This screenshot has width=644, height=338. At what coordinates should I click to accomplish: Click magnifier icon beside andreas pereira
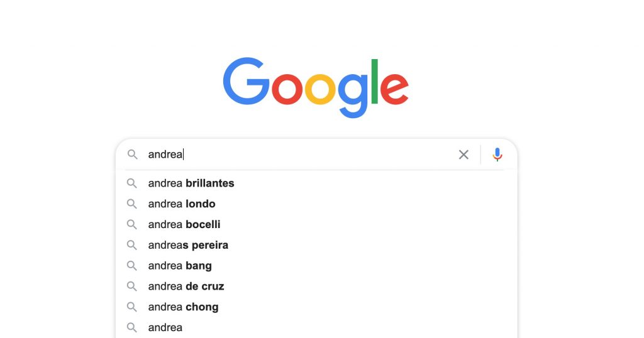click(x=132, y=245)
